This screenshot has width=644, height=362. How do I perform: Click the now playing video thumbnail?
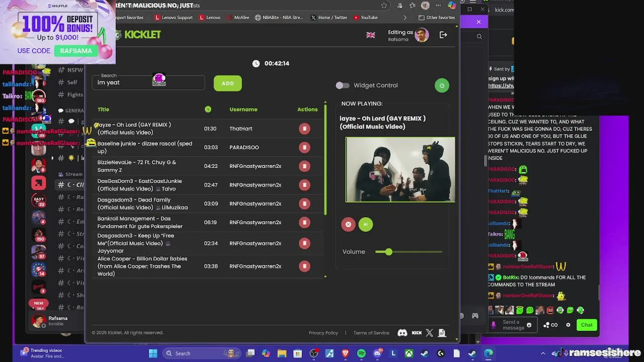400,169
